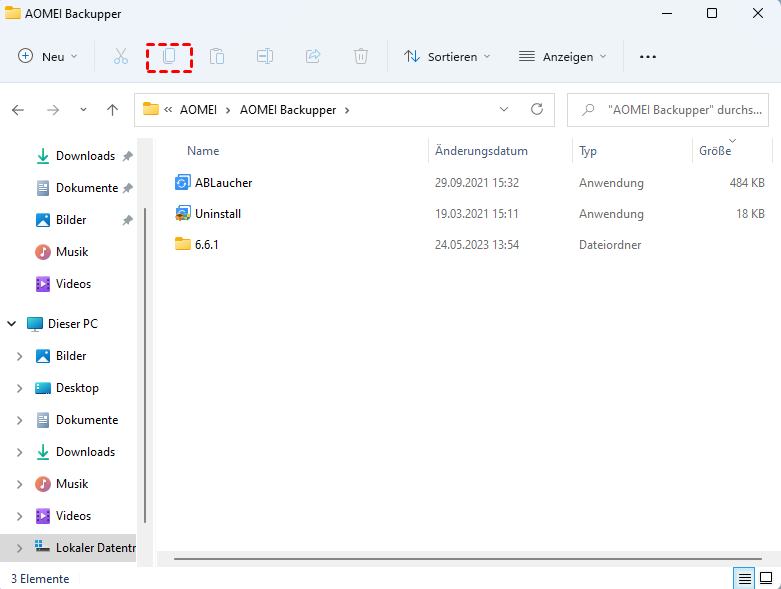The width and height of the screenshot is (781, 589).
Task: Open pinned Bilder in quick access
Action: [71, 220]
